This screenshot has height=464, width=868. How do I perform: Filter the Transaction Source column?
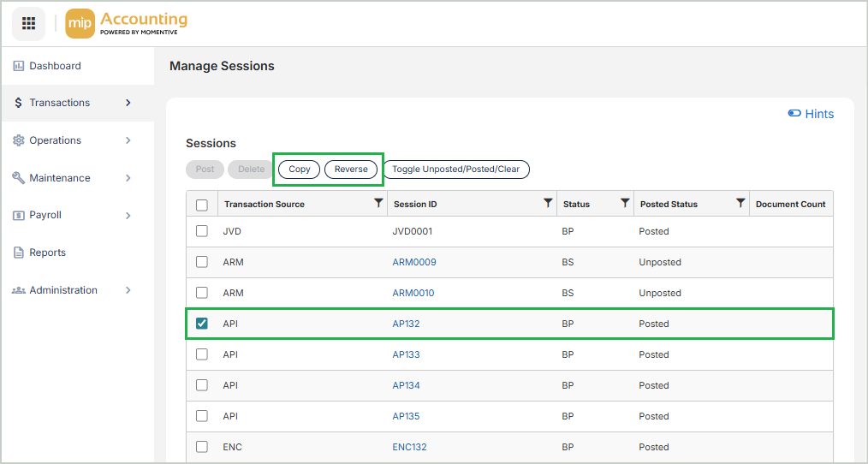pos(378,204)
